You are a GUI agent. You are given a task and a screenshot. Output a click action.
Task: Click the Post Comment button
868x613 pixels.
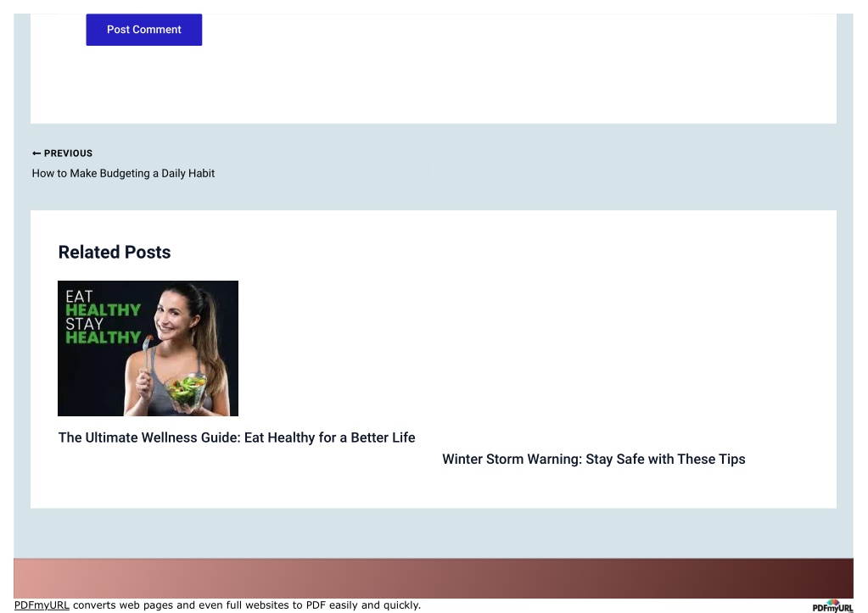[x=144, y=30]
